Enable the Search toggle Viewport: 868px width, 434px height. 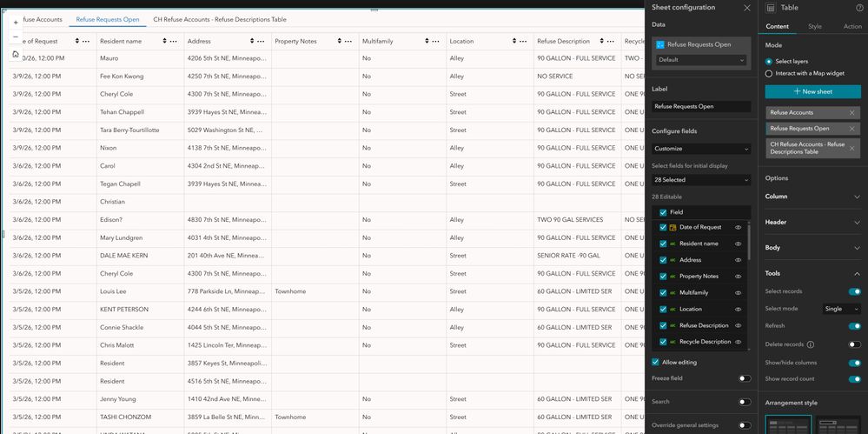pyautogui.click(x=745, y=402)
